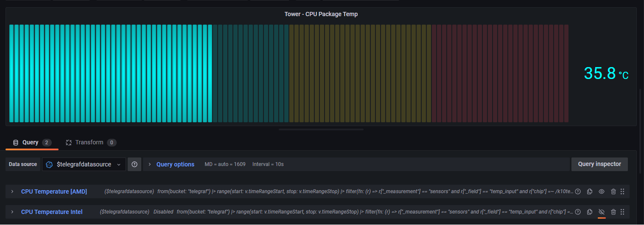Image resolution: width=644 pixels, height=225 pixels.
Task: Switch to the Transform tab
Action: (89, 143)
